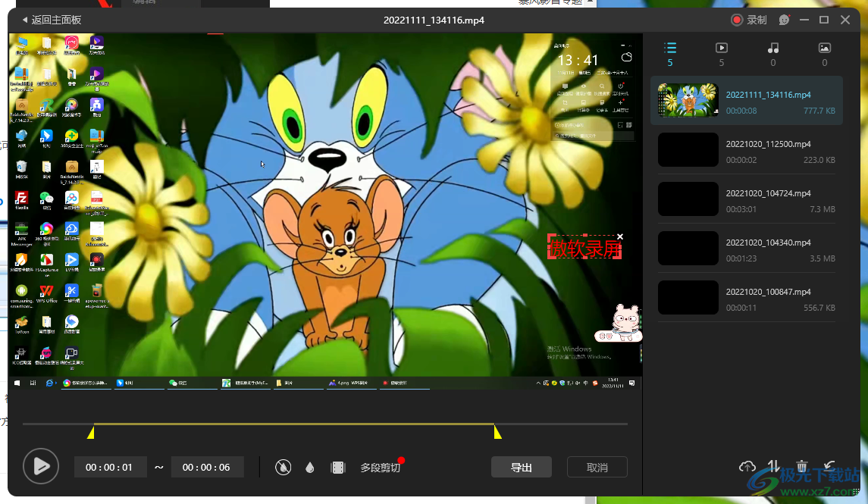Click the sort arrows icon
Viewport: 868px width, 504px height.
click(773, 466)
